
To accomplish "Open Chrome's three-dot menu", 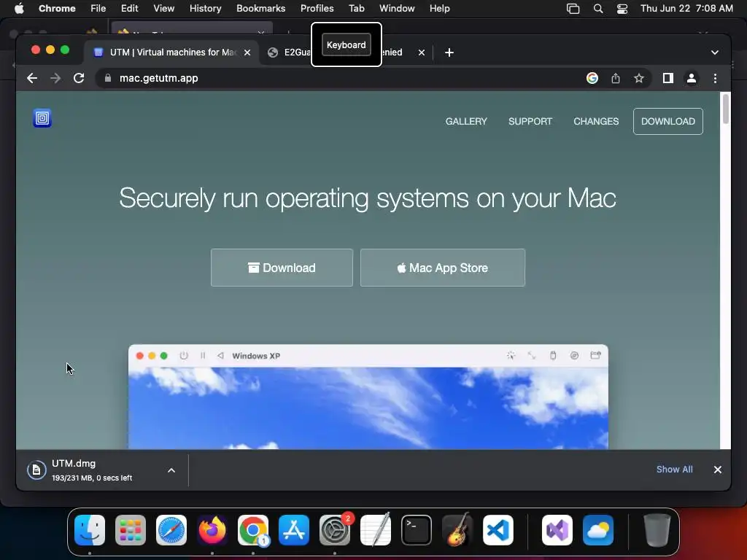I will (715, 78).
